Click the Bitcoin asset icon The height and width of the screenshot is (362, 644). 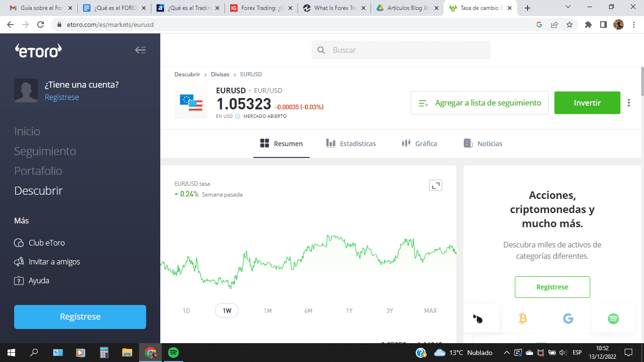(x=523, y=319)
